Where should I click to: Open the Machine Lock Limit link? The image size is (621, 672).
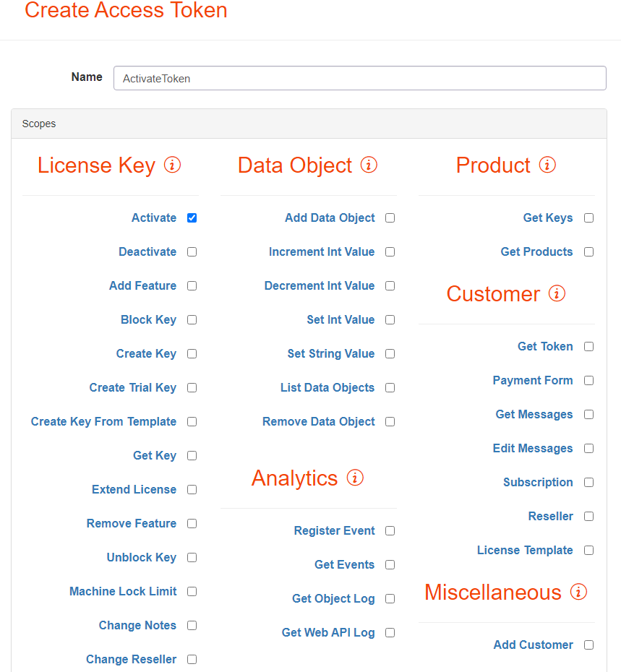[123, 591]
